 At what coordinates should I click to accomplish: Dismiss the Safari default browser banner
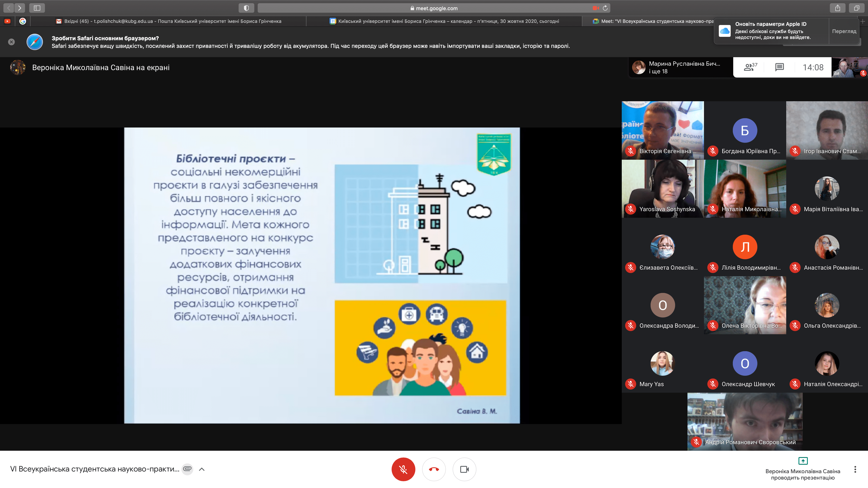tap(11, 42)
